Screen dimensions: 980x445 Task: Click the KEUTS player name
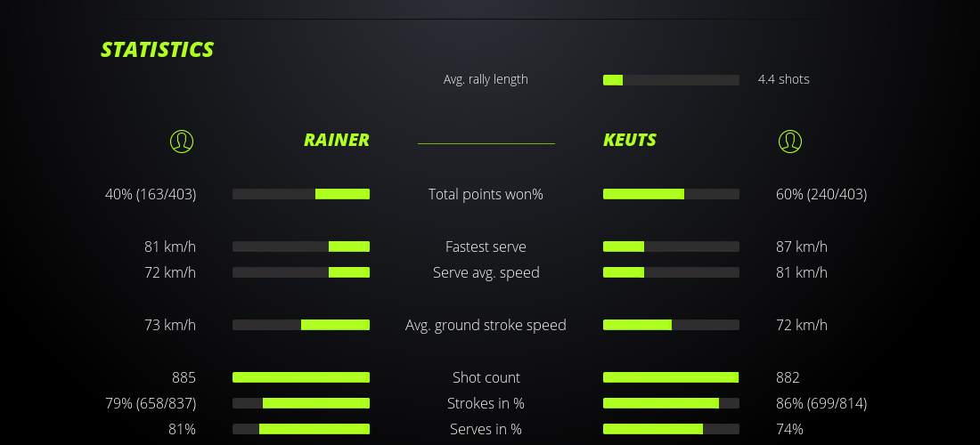tap(630, 140)
